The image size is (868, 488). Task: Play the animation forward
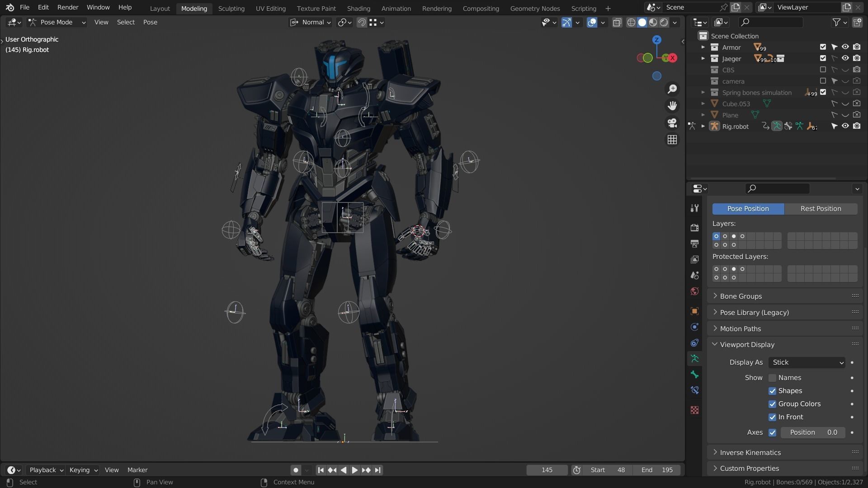coord(354,470)
